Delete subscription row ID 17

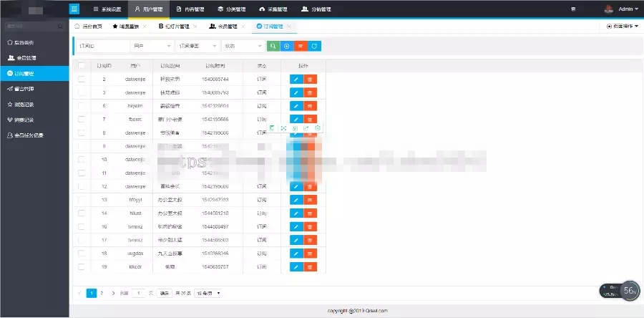[310, 240]
